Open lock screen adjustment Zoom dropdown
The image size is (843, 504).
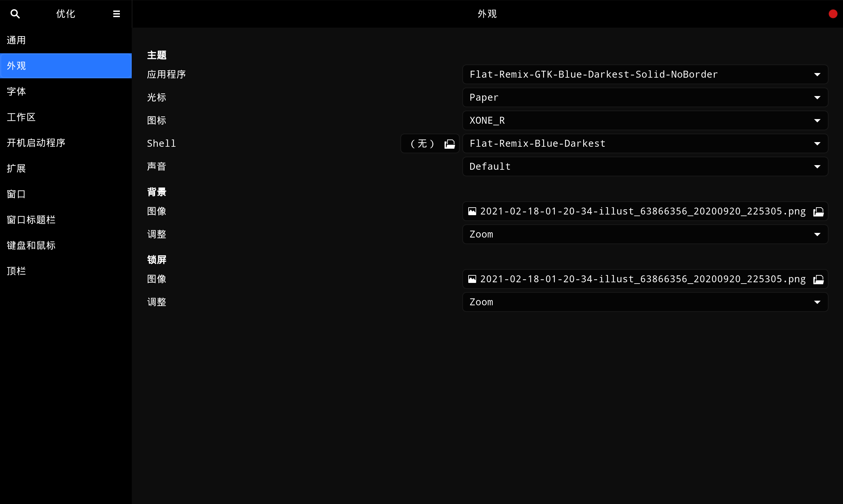click(x=645, y=302)
